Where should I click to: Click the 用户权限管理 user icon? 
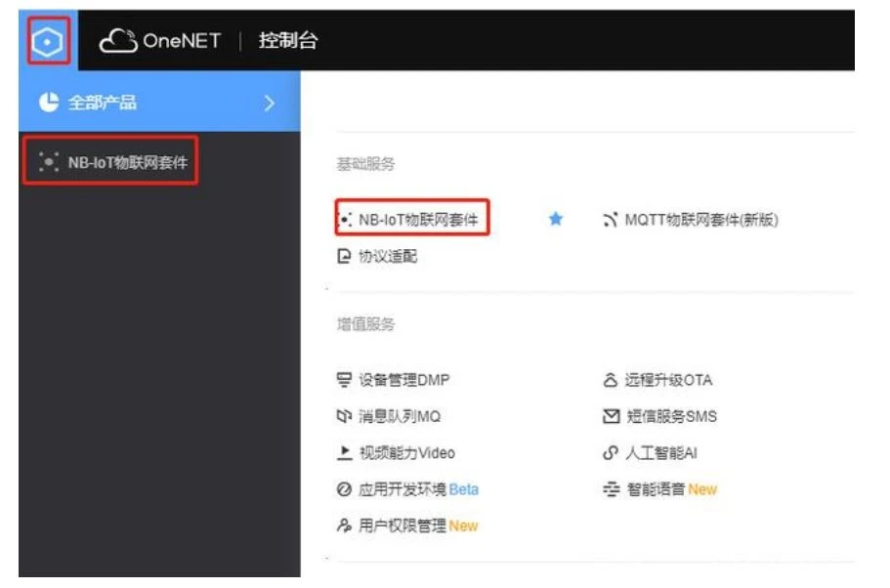[x=344, y=526]
